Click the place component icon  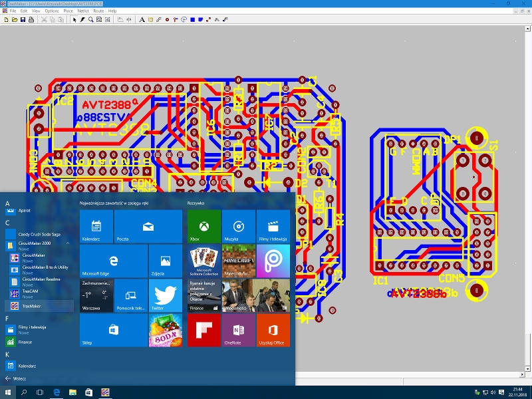[x=150, y=20]
